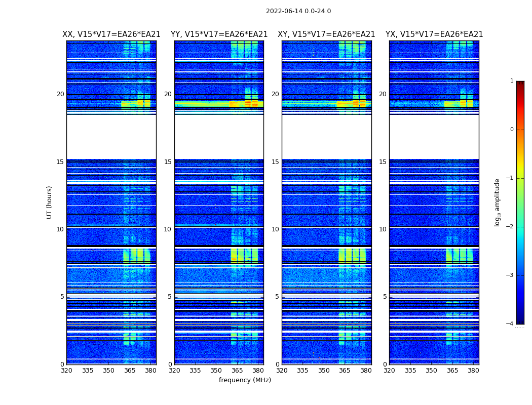Select the XY polarization panel title

click(x=326, y=34)
